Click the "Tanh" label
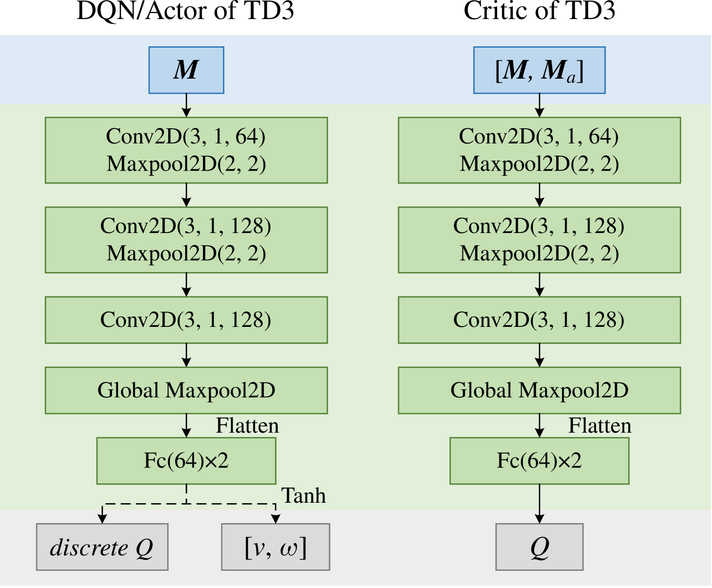The width and height of the screenshot is (712, 588). [x=303, y=496]
